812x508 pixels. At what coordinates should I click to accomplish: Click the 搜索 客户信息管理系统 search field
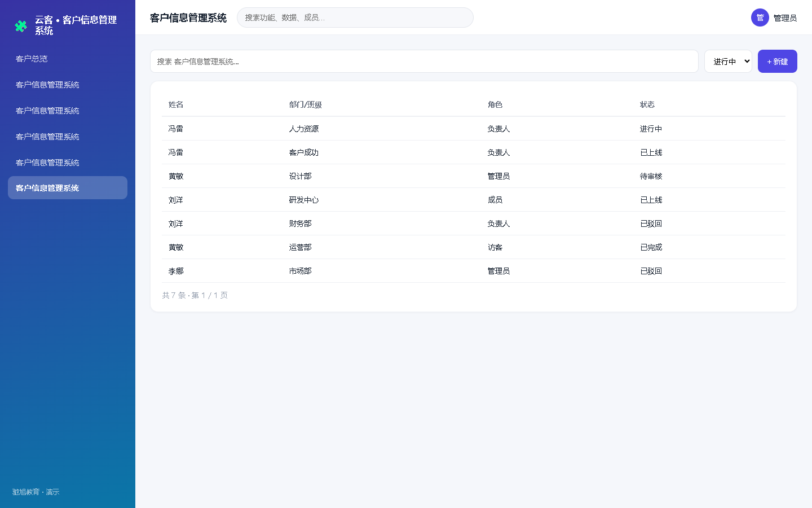[424, 62]
